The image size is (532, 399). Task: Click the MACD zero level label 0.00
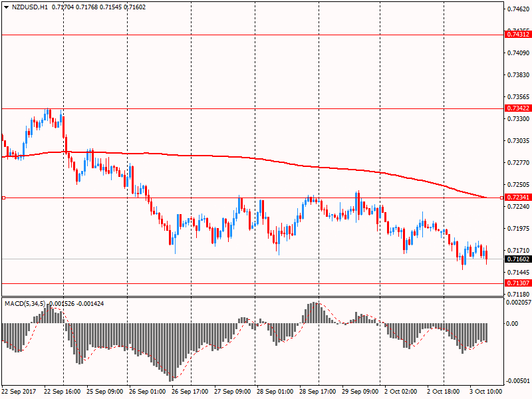(512, 324)
